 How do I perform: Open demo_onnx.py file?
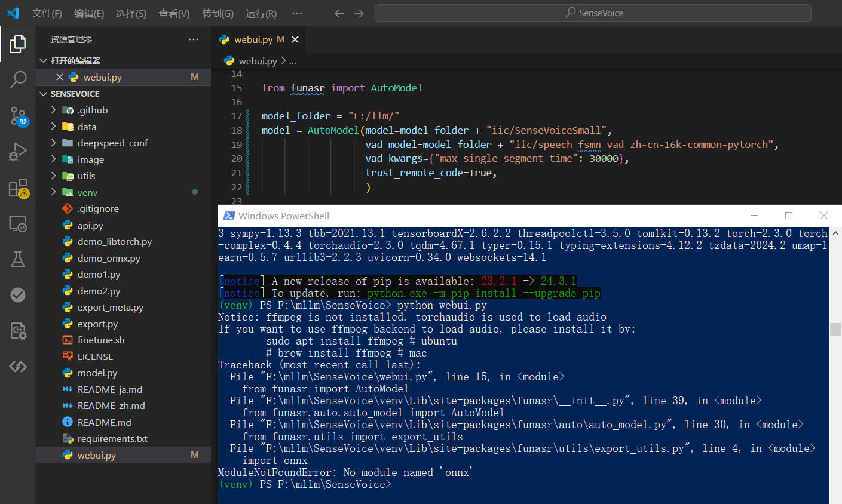pyautogui.click(x=123, y=258)
